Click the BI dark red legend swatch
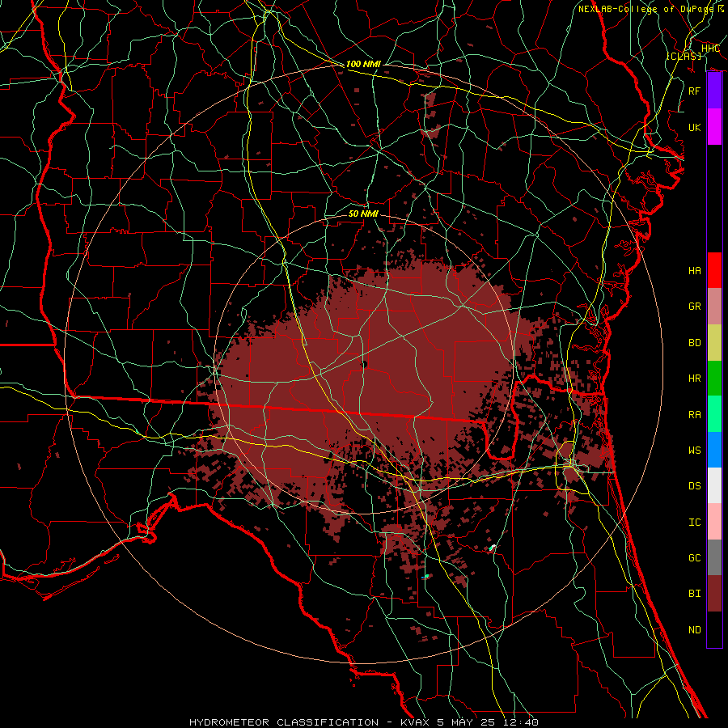Screen dimensions: 728x728 (x=714, y=594)
